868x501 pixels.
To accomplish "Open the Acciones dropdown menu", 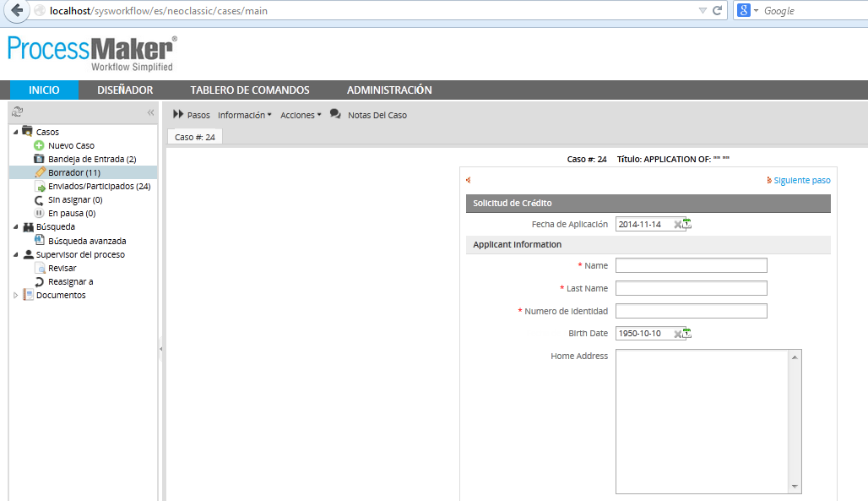I will [301, 115].
